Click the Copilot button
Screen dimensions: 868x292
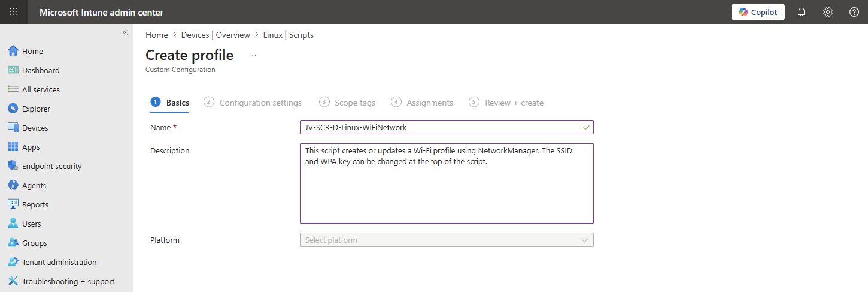[758, 12]
